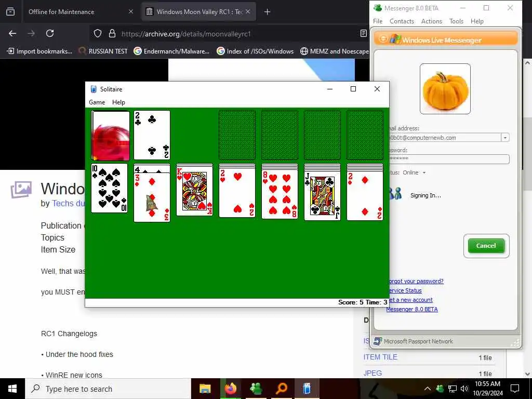Expand the email address dropdown in Messenger
Viewport: 532px width, 399px height.
[505, 138]
